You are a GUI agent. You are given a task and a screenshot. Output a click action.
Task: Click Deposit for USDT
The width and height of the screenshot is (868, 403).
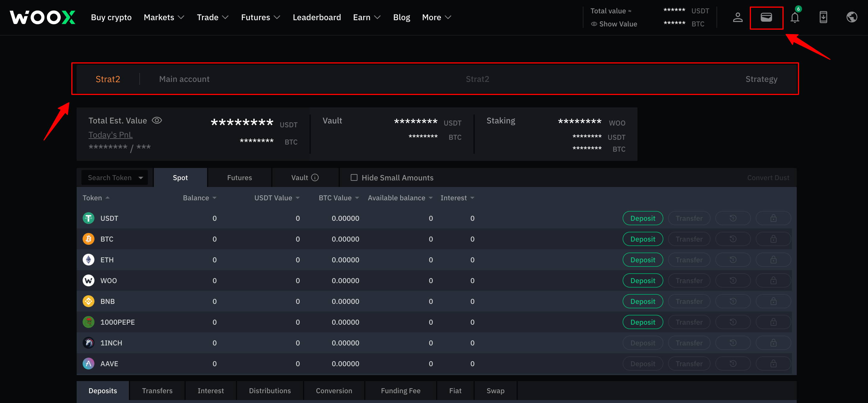[x=643, y=218]
